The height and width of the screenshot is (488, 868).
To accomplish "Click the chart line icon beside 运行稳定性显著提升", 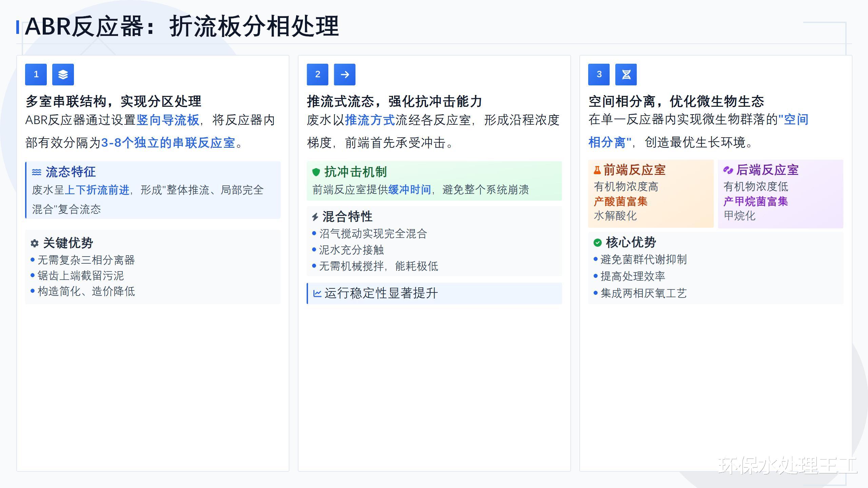I will 317,293.
